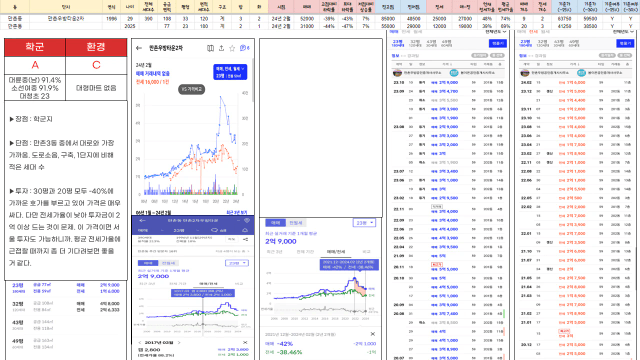640x360 pixels.
Task: Click the blue button in right transaction list header
Action: pyautogui.click(x=624, y=43)
